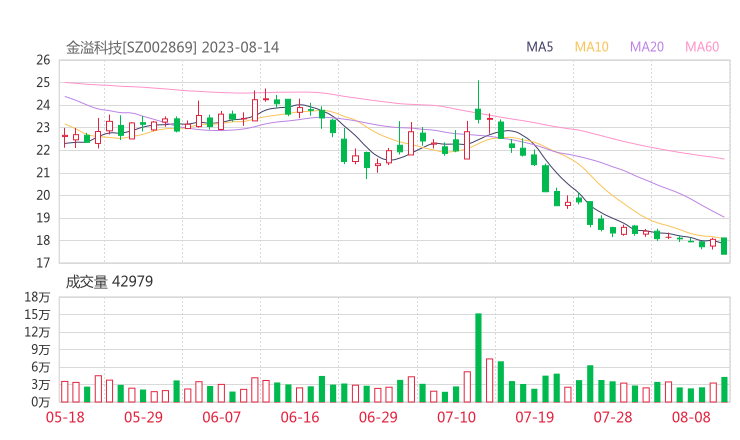Click the price axis value 21
The width and height of the screenshot is (740, 440).
[x=43, y=173]
